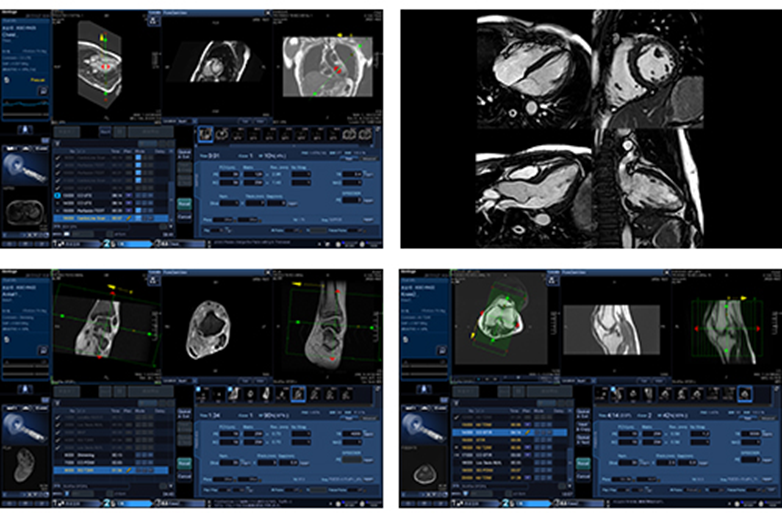This screenshot has height=516, width=782.
Task: Select the first highlighted heart thumbnail in cardiac strip
Action: [x=204, y=132]
